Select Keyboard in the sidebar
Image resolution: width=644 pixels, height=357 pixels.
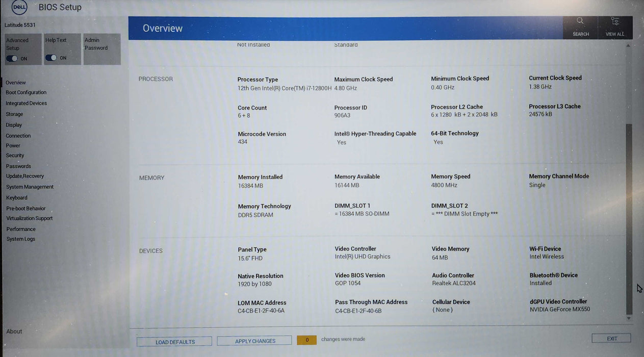17,198
